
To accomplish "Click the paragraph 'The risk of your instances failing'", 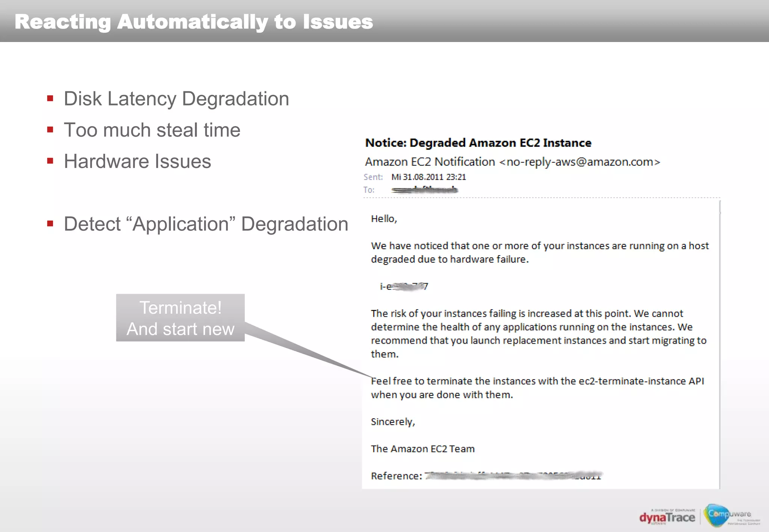I will point(539,334).
